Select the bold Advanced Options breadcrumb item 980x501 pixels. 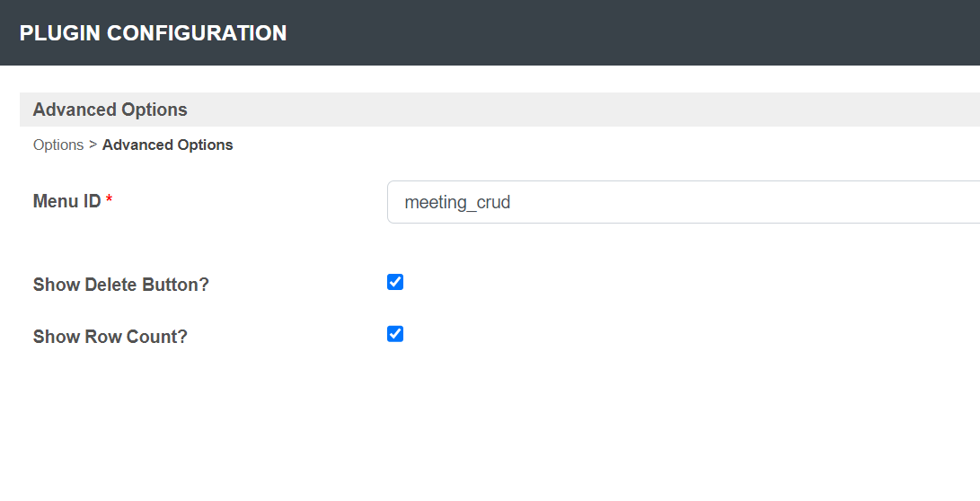click(168, 145)
